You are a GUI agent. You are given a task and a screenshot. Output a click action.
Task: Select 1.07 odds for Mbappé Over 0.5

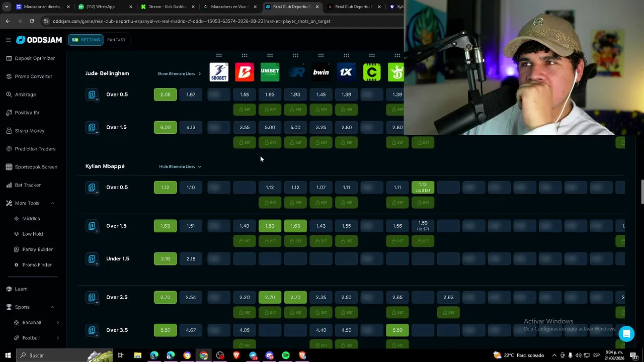click(x=321, y=188)
